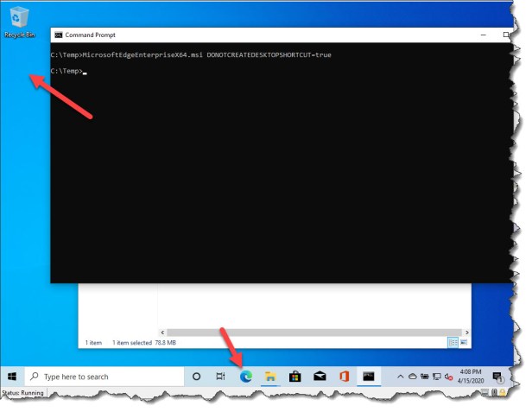This screenshot has width=532, height=412.
Task: Open the OneDrive cloud tray icon
Action: click(412, 377)
